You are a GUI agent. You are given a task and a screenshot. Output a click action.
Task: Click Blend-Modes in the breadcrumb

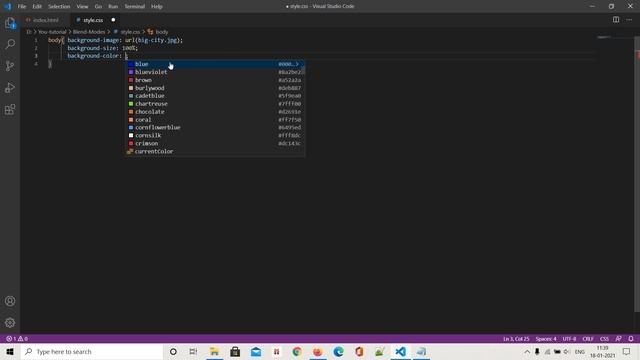(89, 32)
